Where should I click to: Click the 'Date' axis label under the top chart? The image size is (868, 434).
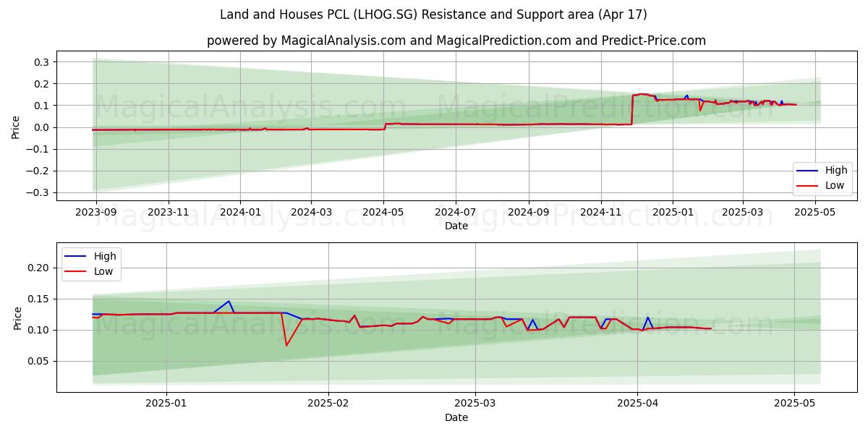pyautogui.click(x=456, y=226)
